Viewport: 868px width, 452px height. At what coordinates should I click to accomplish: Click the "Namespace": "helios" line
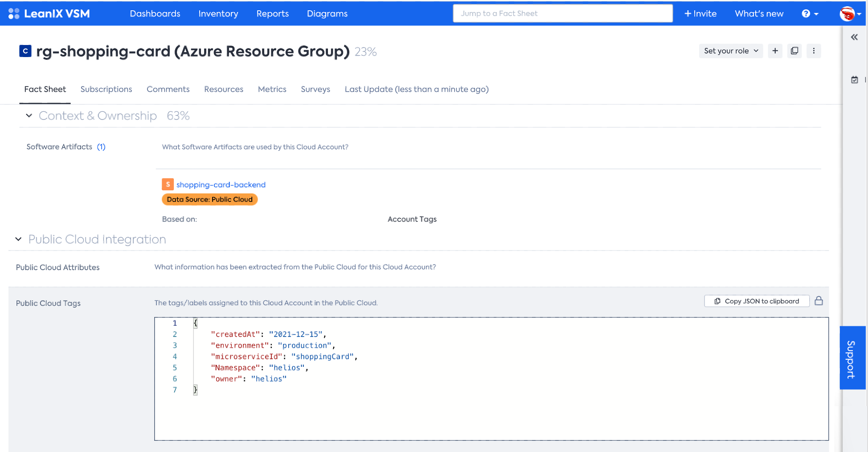(x=260, y=368)
